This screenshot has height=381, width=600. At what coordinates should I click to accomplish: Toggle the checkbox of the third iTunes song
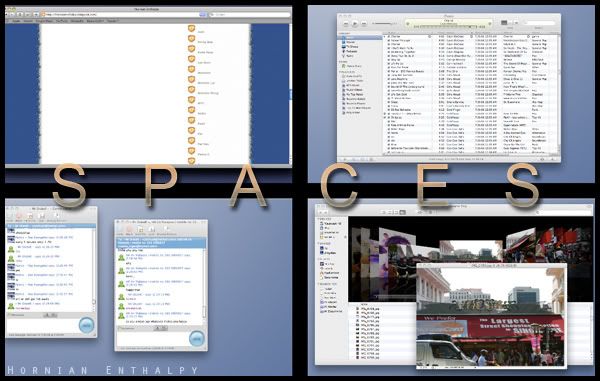388,44
